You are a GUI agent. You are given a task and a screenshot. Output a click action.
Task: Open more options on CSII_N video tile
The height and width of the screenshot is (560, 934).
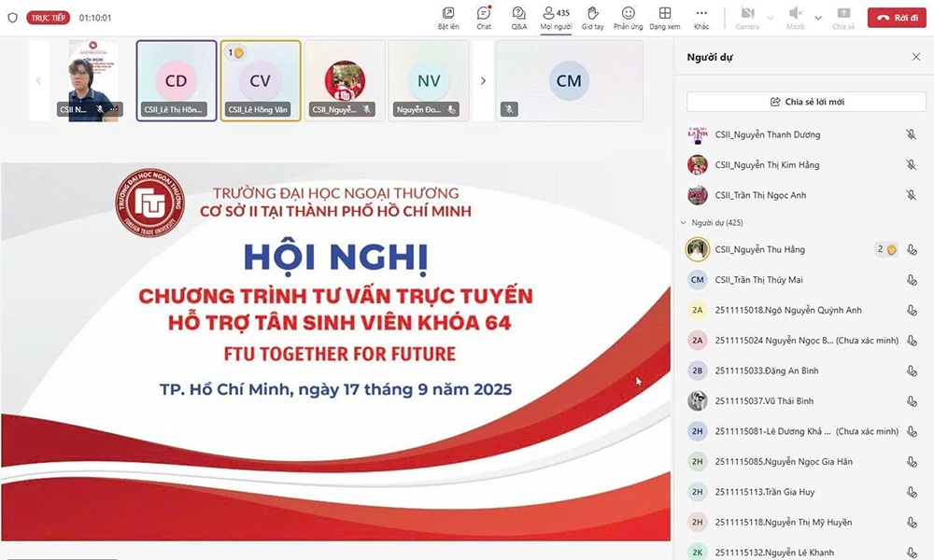[x=112, y=109]
